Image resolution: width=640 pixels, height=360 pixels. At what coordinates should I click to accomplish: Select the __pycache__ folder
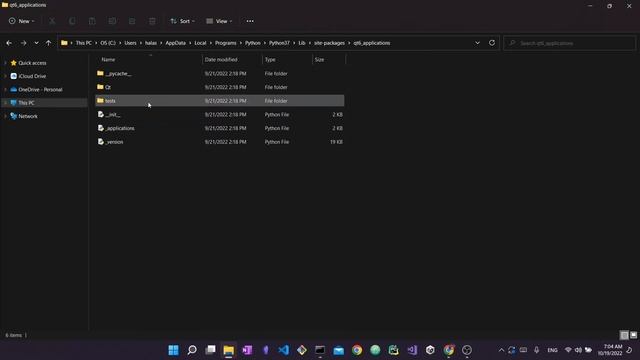220,73
